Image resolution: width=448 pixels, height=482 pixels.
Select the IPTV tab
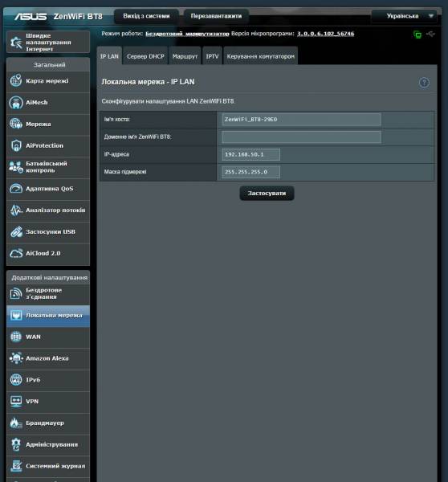pyautogui.click(x=212, y=56)
